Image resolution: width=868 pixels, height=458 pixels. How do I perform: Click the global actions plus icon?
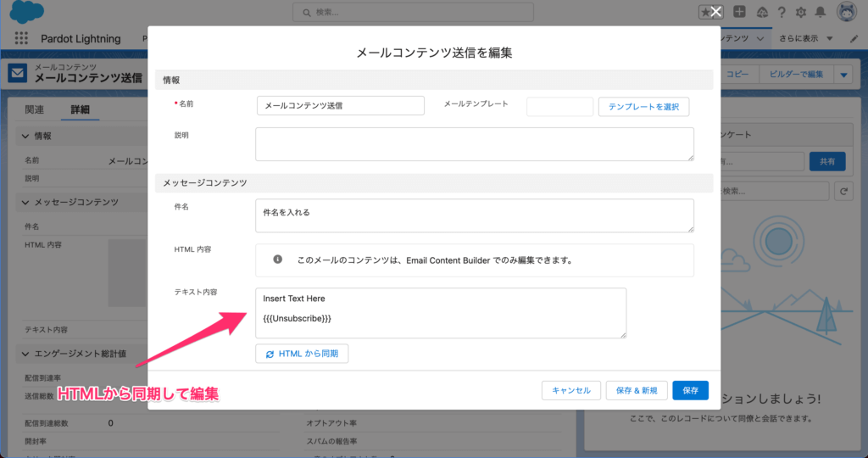coord(739,12)
